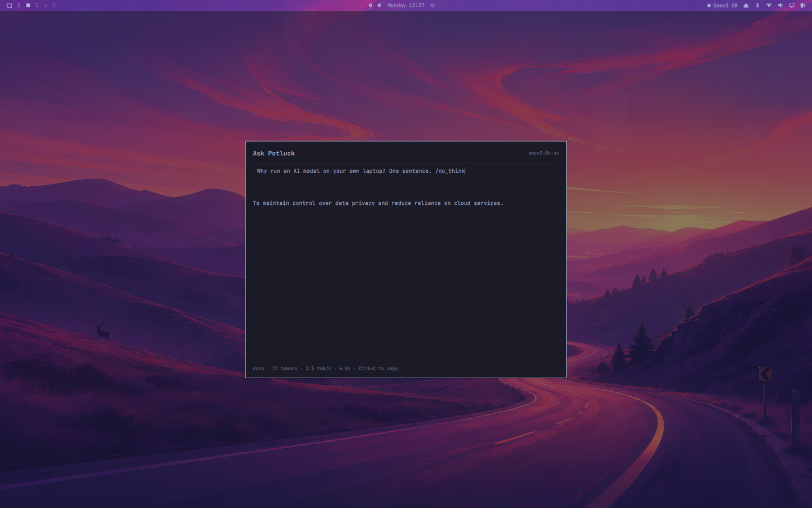The width and height of the screenshot is (812, 508).
Task: Click the volume speaker icon
Action: (x=780, y=5)
